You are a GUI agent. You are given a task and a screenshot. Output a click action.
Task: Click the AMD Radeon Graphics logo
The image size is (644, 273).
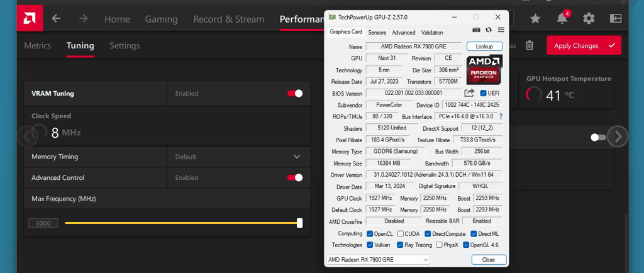[484, 70]
